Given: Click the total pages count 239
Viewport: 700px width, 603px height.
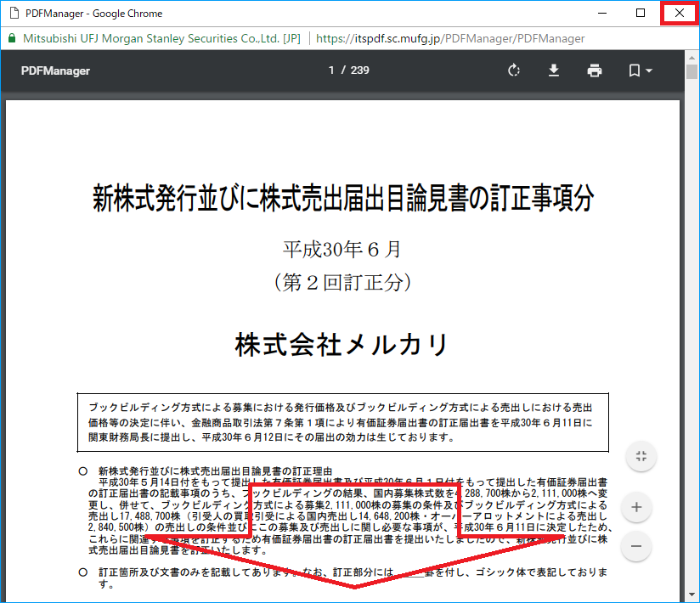Looking at the screenshot, I should [x=360, y=70].
